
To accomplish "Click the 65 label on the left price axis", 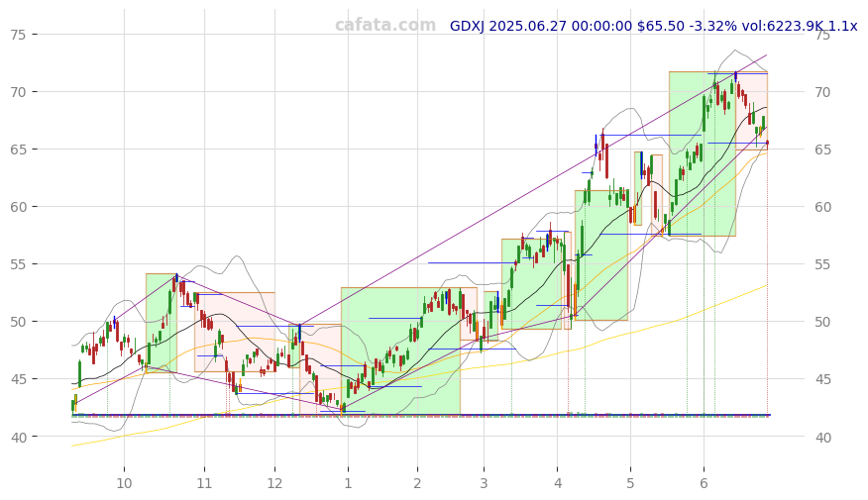I will click(x=18, y=150).
